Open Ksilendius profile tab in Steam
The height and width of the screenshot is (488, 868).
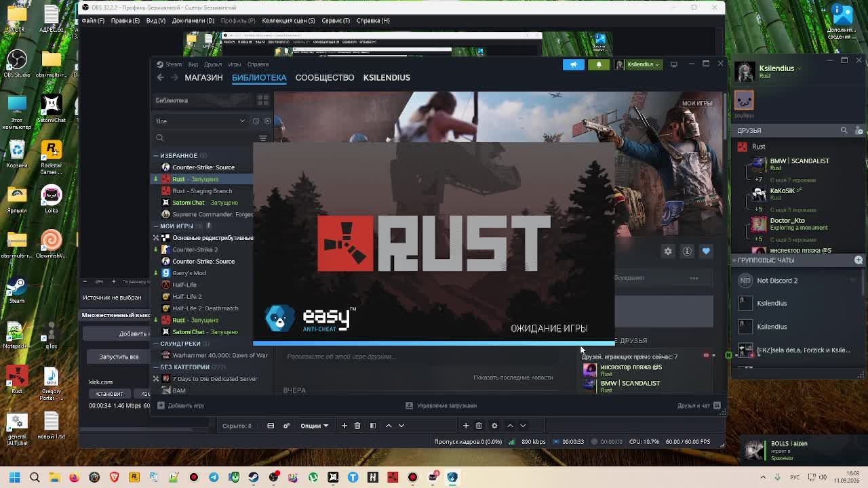pos(387,77)
